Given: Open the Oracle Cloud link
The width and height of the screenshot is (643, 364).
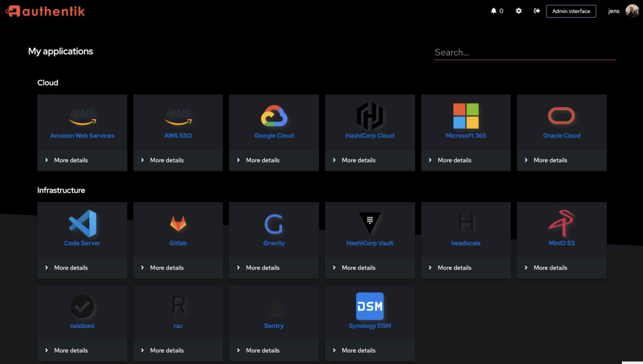Looking at the screenshot, I should pyautogui.click(x=561, y=135).
